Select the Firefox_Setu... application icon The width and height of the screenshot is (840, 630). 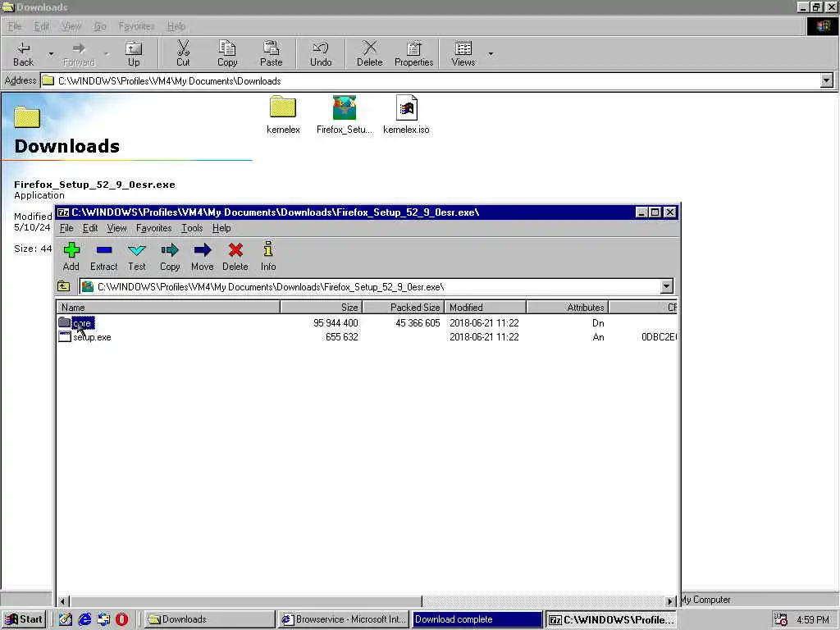(344, 114)
